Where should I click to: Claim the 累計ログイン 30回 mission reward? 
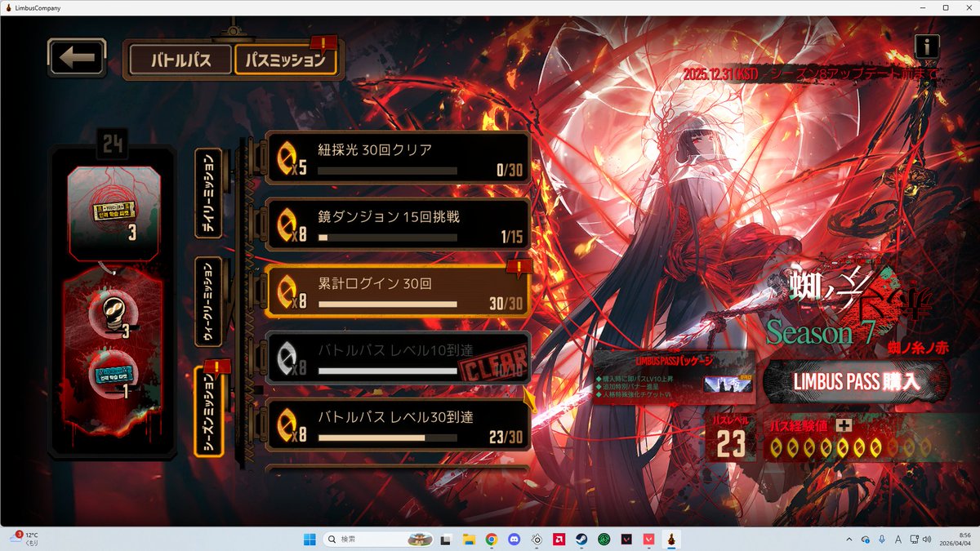pos(399,291)
